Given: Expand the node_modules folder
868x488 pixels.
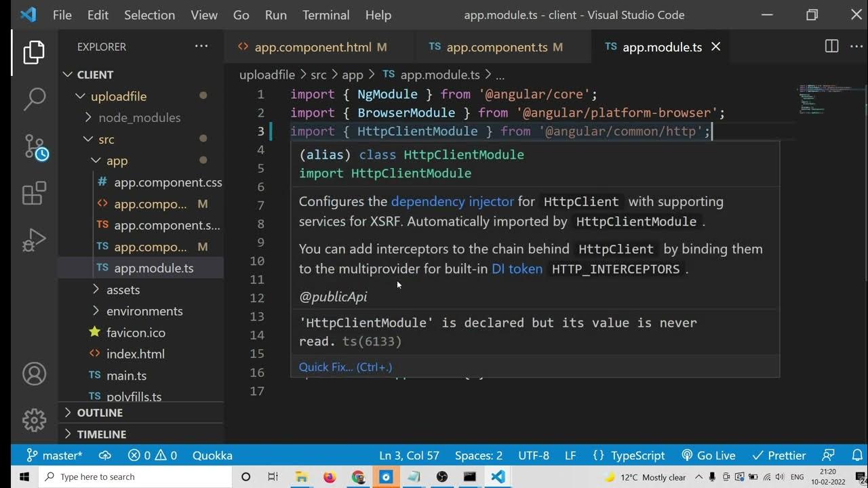Looking at the screenshot, I should pyautogui.click(x=139, y=118).
